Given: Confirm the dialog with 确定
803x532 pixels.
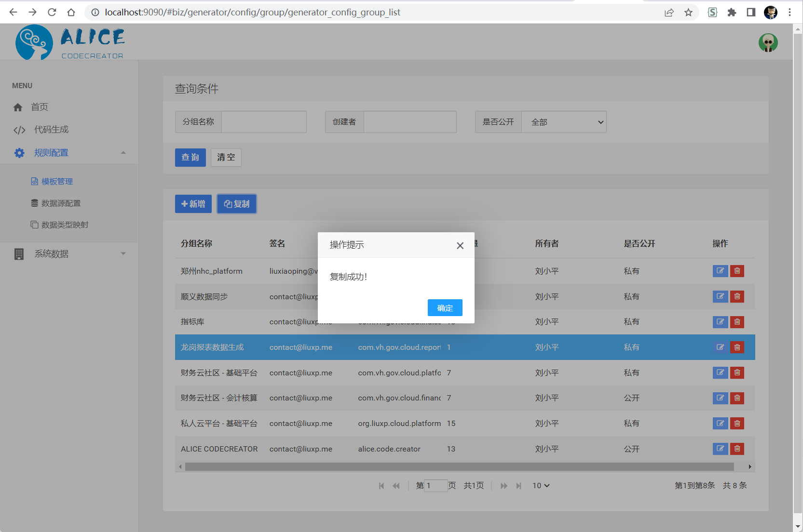Looking at the screenshot, I should 445,308.
